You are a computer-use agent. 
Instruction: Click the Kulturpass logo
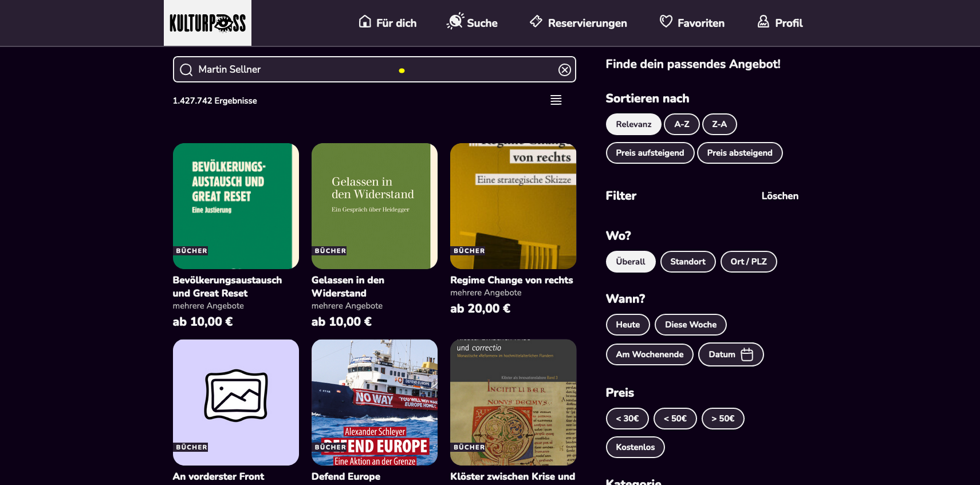click(x=207, y=23)
